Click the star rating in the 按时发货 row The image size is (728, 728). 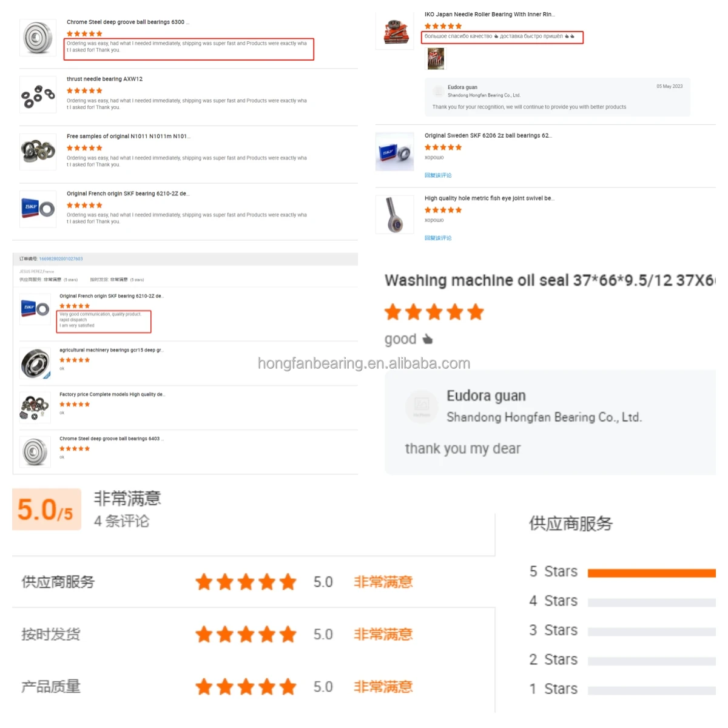pos(246,635)
